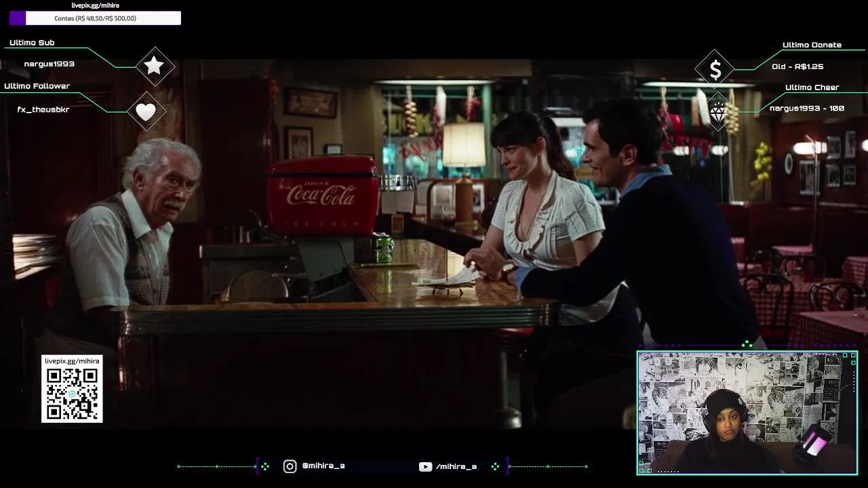This screenshot has width=868, height=488.
Task: Click the movie video frame
Action: [434, 244]
